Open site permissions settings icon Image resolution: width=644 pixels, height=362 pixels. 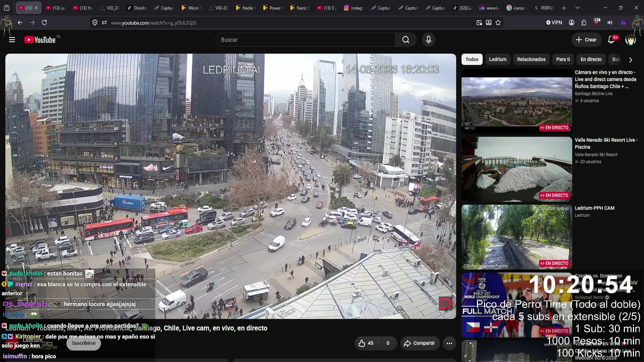[x=104, y=23]
